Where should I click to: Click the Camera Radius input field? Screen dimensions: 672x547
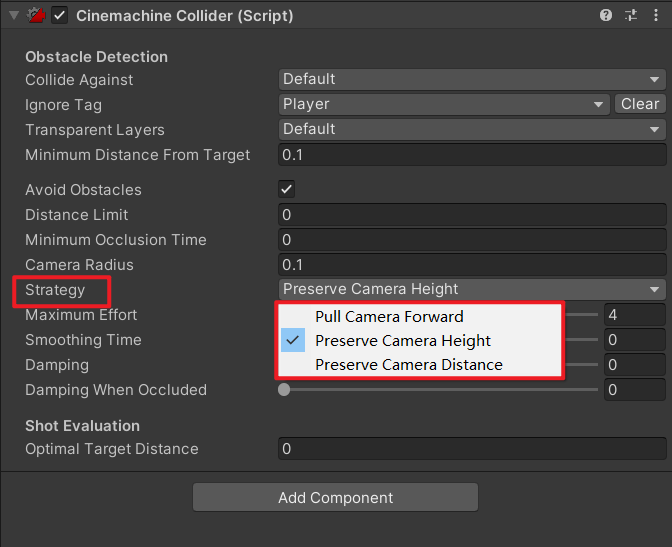tap(472, 264)
